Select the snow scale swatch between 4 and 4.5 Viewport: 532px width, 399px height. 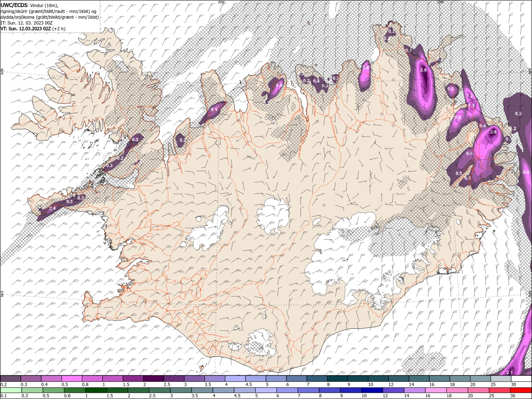point(235,379)
